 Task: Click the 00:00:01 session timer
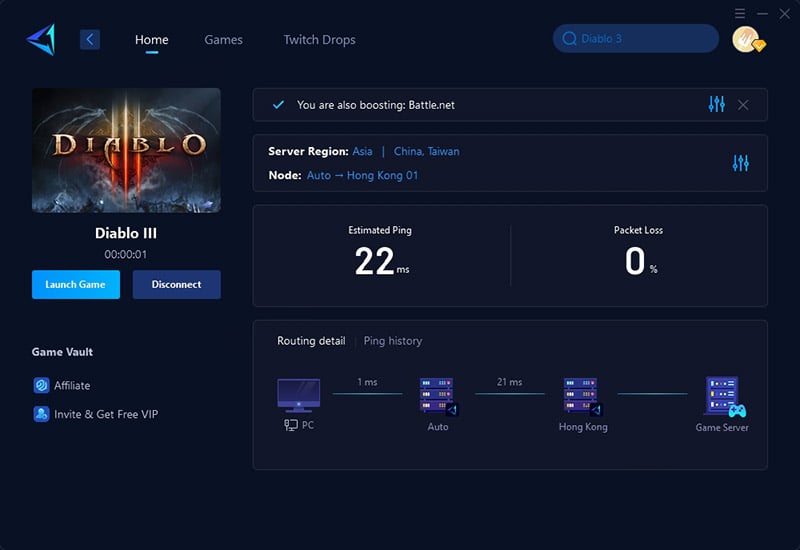pos(126,254)
